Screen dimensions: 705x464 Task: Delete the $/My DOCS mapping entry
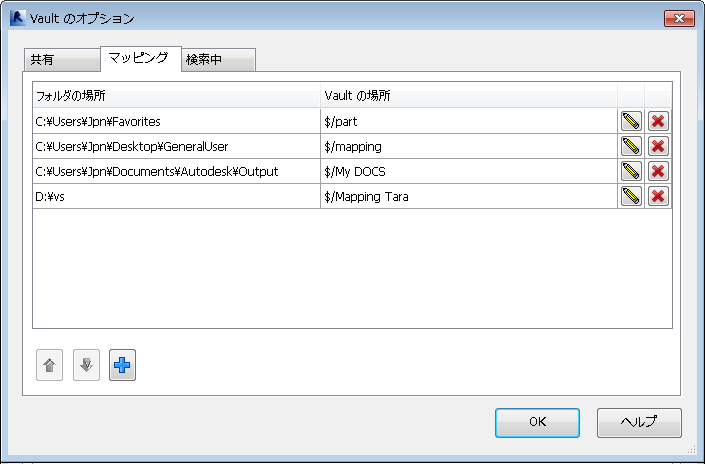pyautogui.click(x=658, y=171)
